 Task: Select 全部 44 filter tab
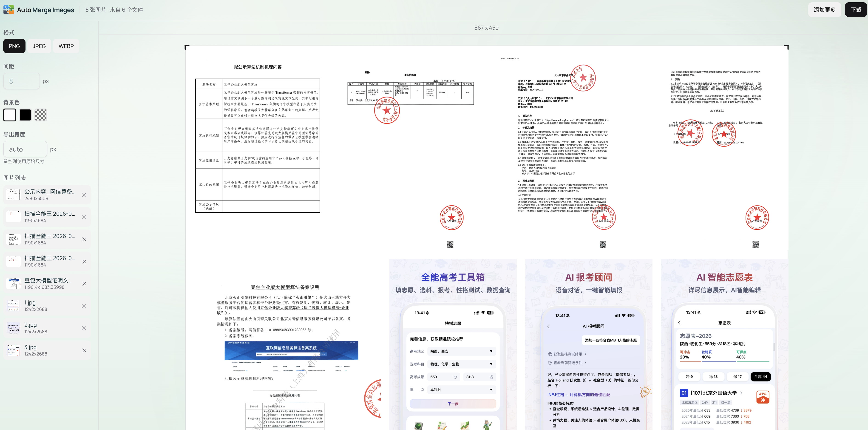760,377
